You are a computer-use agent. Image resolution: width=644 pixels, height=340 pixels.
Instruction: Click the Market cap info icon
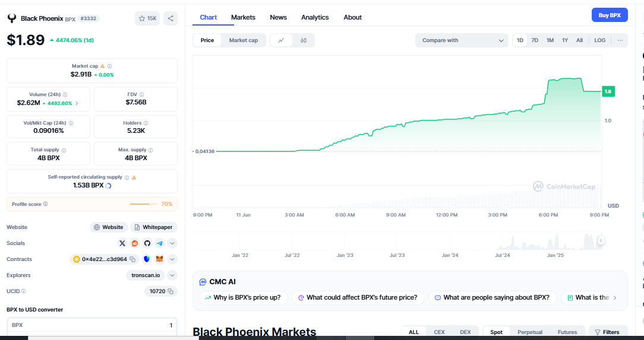(x=110, y=66)
